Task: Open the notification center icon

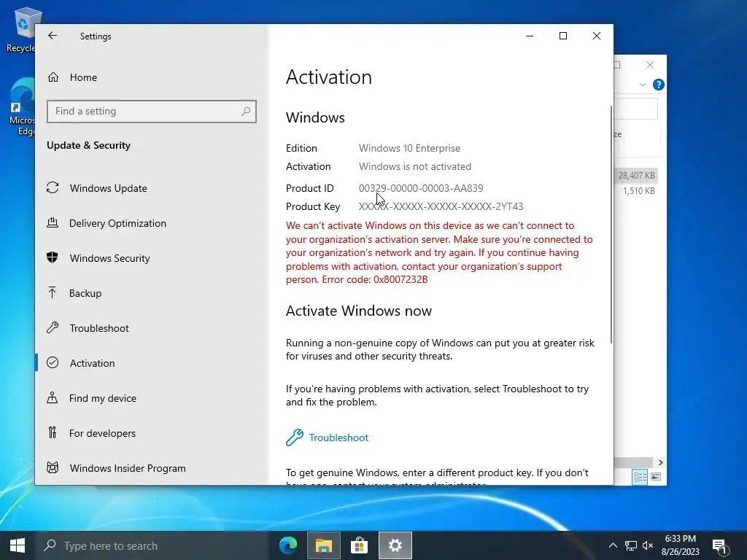Action: tap(720, 546)
